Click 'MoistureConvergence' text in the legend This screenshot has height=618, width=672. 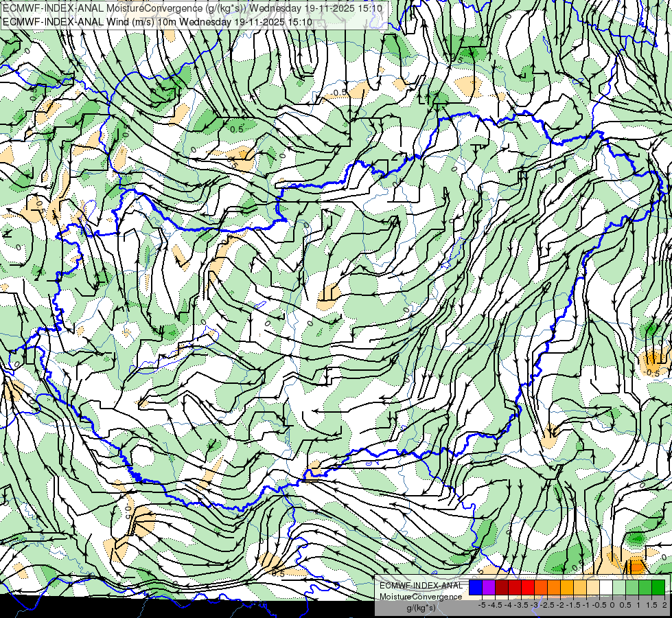tap(421, 597)
